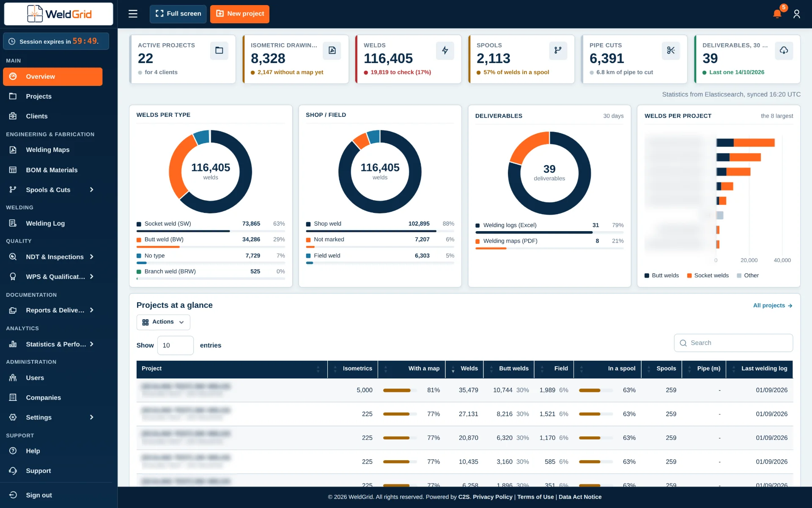Click the Pipe Cuts scissors icon
The width and height of the screenshot is (812, 508).
(x=671, y=50)
